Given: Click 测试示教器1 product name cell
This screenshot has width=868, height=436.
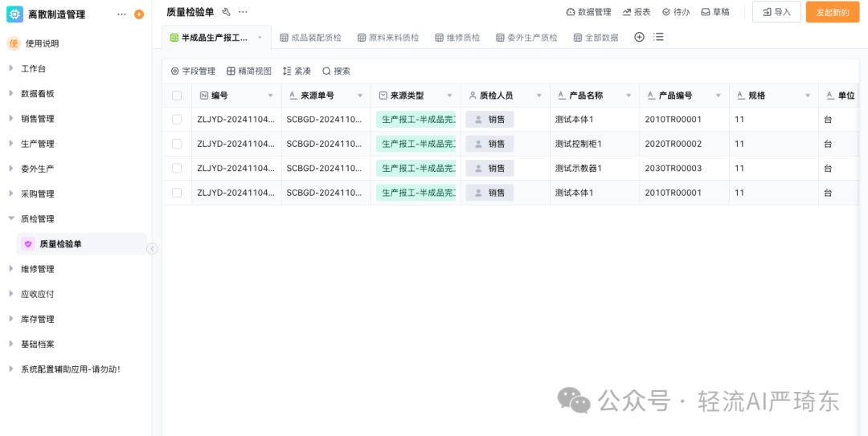Looking at the screenshot, I should [595, 168].
